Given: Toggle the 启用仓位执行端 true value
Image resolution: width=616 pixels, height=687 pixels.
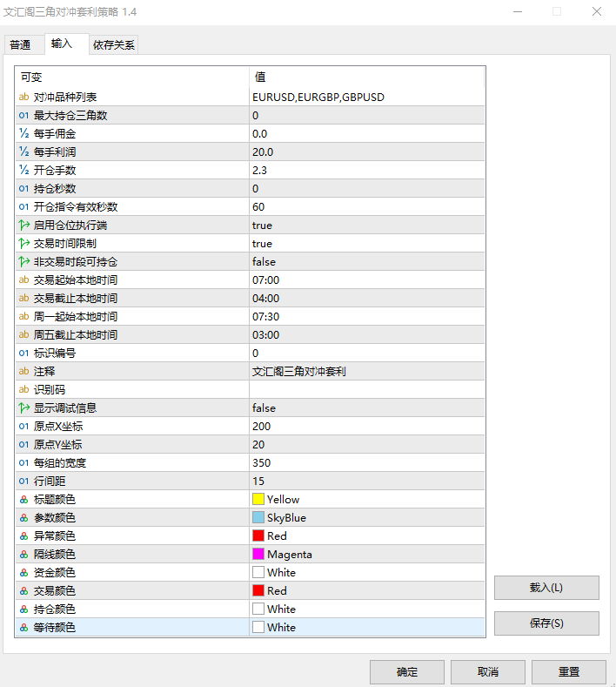Looking at the screenshot, I should tap(262, 225).
